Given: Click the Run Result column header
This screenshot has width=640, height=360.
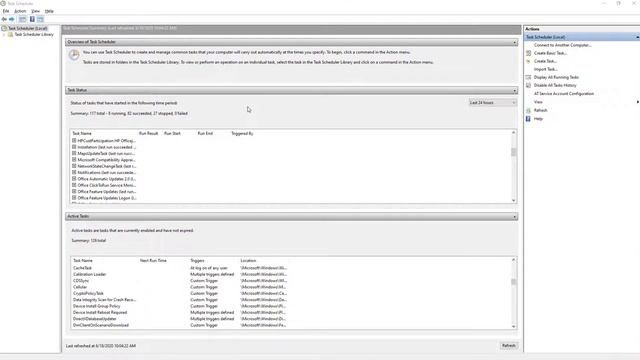Looking at the screenshot, I should coord(148,133).
